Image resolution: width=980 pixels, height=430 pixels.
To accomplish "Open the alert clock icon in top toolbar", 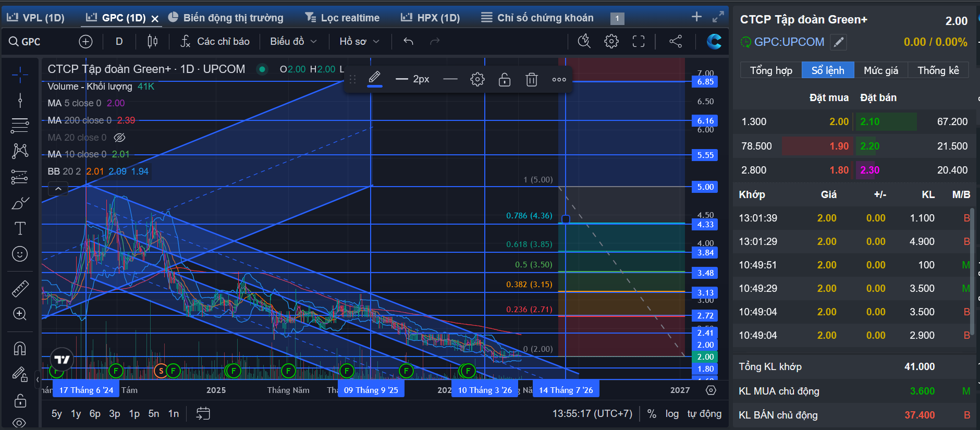I will tap(584, 41).
